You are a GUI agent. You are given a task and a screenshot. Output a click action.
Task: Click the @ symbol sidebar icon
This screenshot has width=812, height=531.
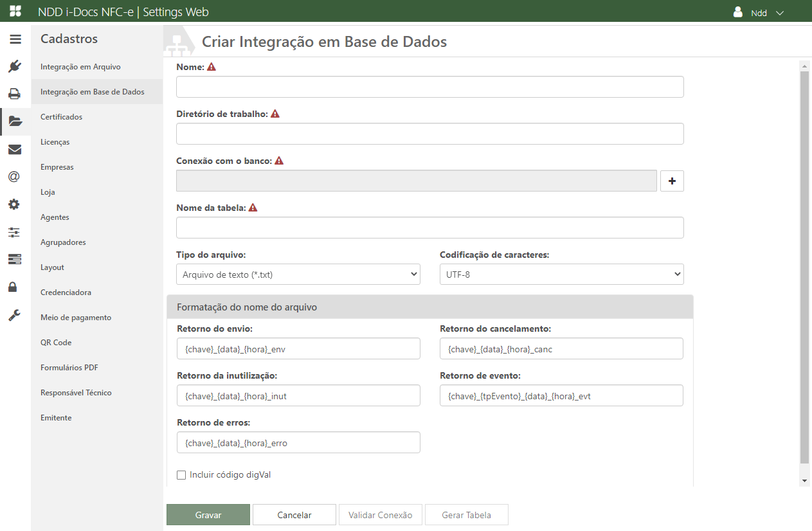pos(15,177)
